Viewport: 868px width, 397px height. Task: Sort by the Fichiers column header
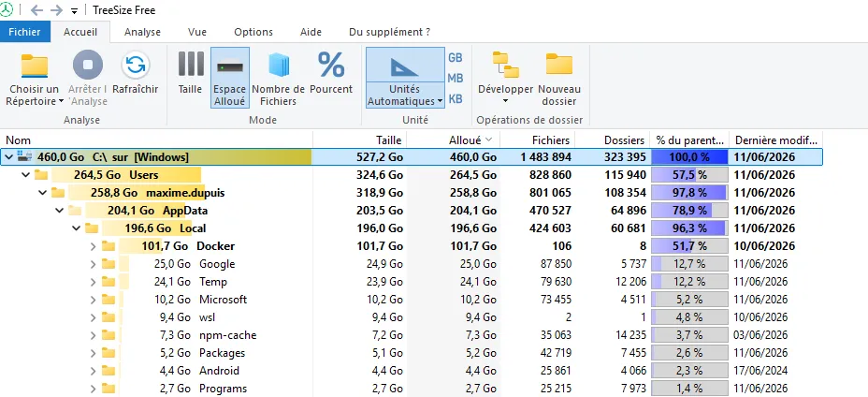coord(538,140)
